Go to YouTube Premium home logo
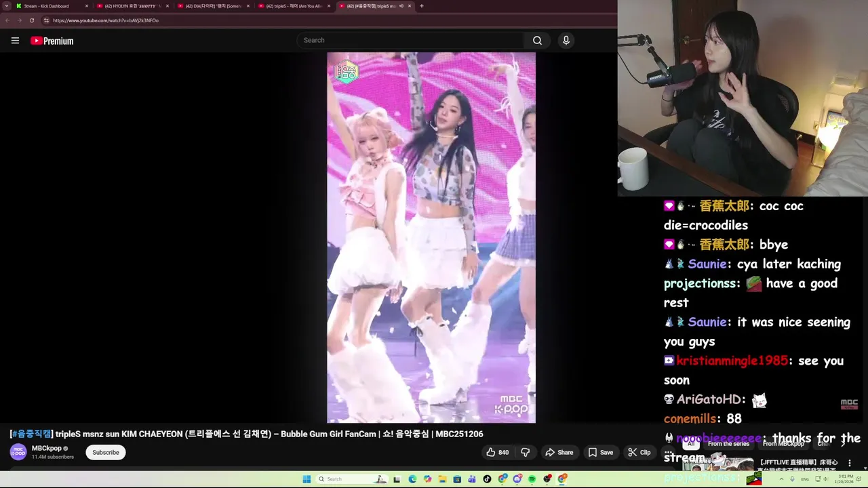Image resolution: width=868 pixels, height=488 pixels. 52,41
